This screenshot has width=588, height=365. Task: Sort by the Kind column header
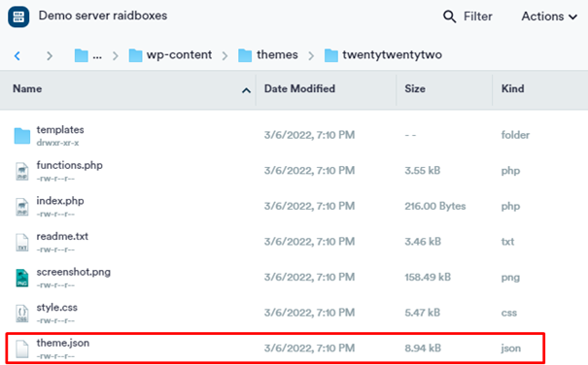click(x=512, y=88)
